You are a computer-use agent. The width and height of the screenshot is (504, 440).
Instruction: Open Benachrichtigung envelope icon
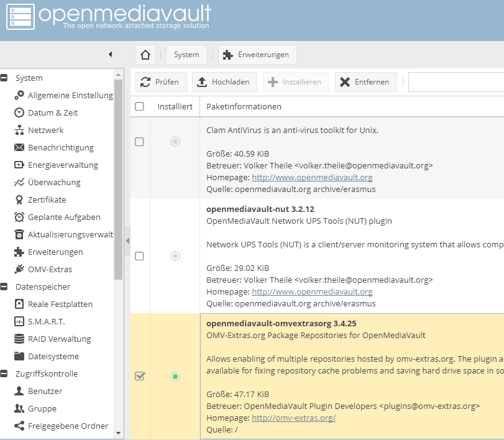point(19,147)
